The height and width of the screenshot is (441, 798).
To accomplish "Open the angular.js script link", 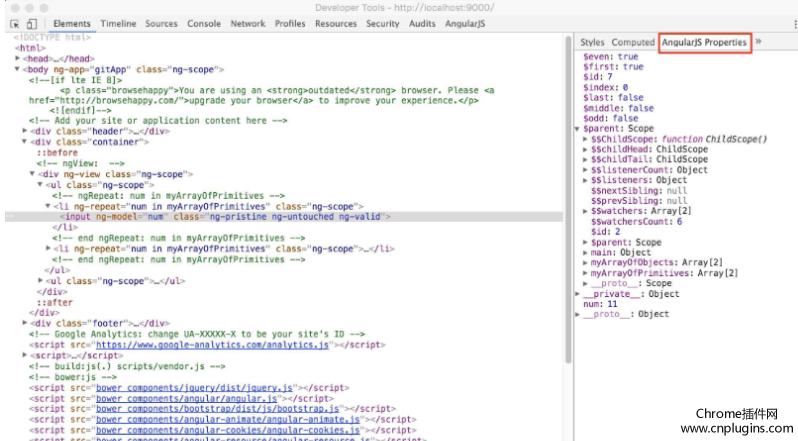I will 186,398.
